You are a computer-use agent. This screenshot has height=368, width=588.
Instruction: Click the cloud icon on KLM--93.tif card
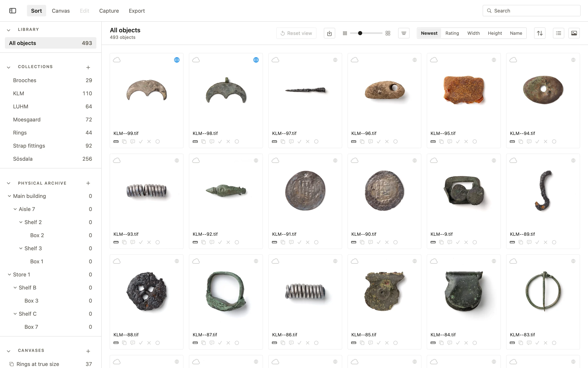pyautogui.click(x=117, y=161)
